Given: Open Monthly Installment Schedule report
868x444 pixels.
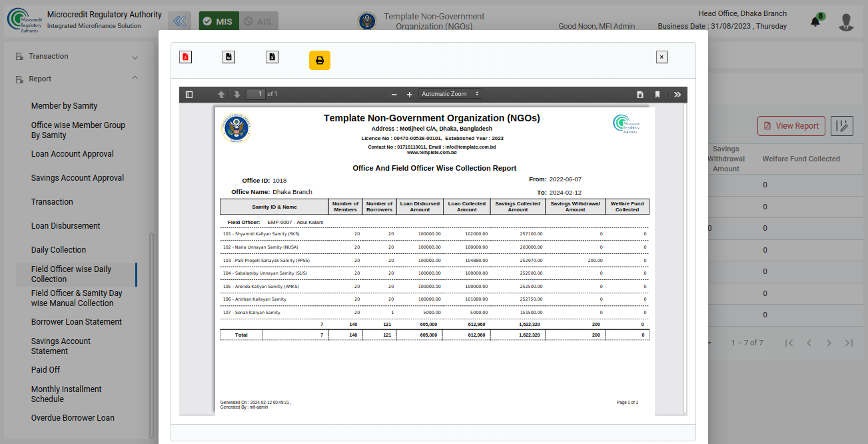Looking at the screenshot, I should [67, 394].
